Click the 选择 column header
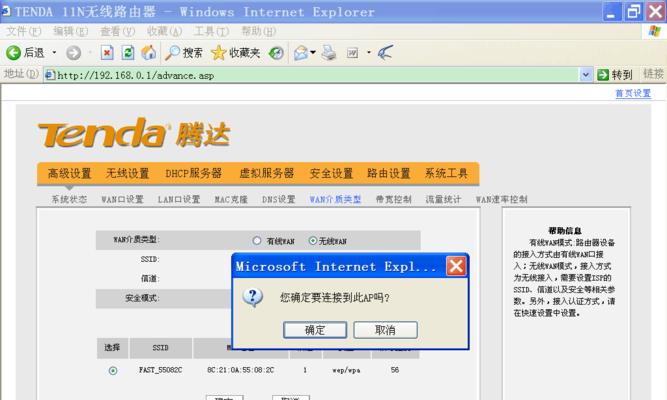Image resolution: width=667 pixels, height=400 pixels. [x=112, y=348]
